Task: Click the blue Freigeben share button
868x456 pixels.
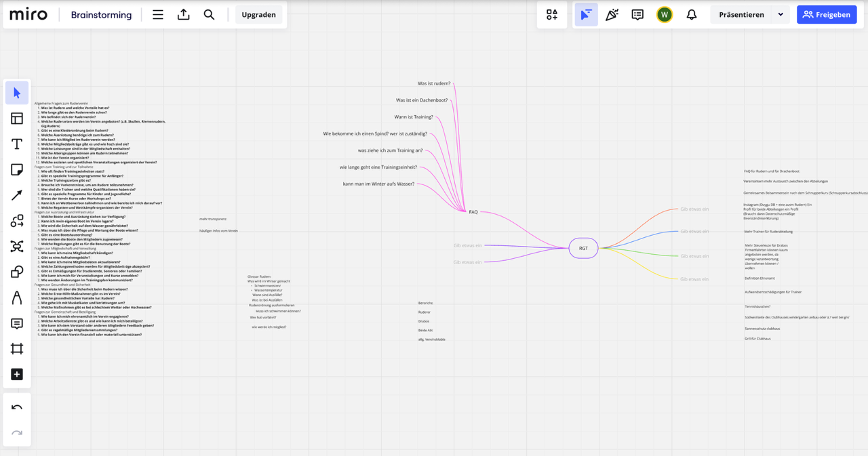Action: tap(826, 15)
